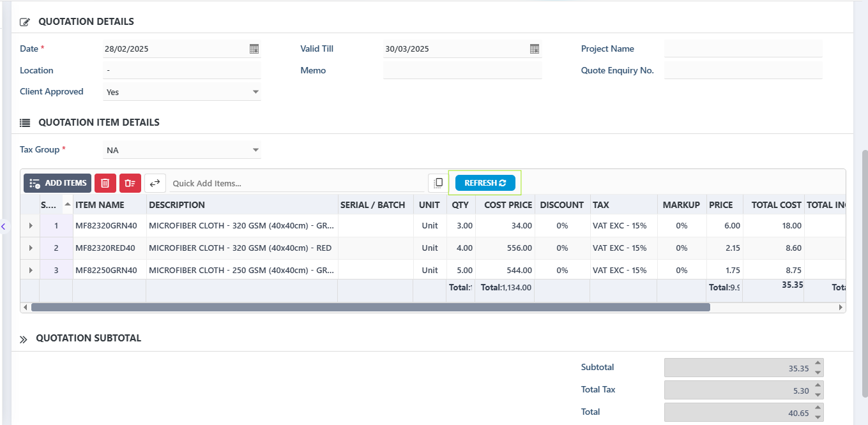Click the grid horizontal scrollbar thumb
The height and width of the screenshot is (425, 868).
pyautogui.click(x=370, y=308)
